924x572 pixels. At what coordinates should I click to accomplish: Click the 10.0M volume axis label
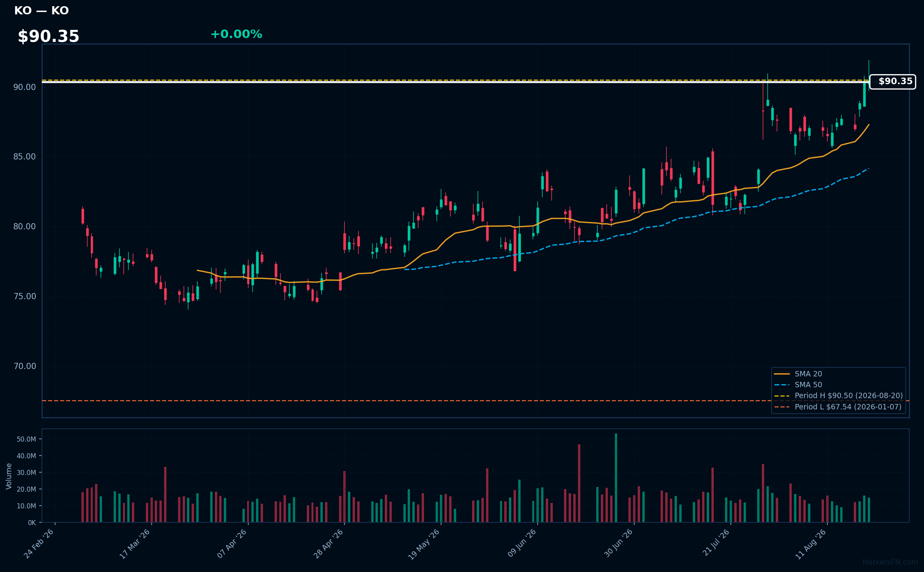tap(26, 506)
